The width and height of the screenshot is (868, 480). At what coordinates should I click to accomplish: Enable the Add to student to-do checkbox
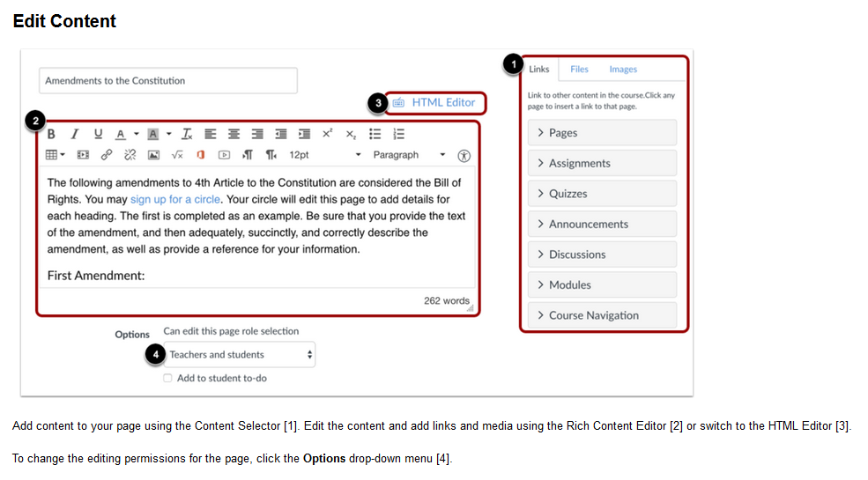click(168, 378)
